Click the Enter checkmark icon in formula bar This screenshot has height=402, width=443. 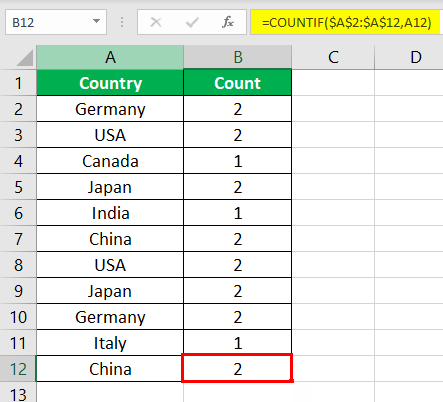(192, 22)
